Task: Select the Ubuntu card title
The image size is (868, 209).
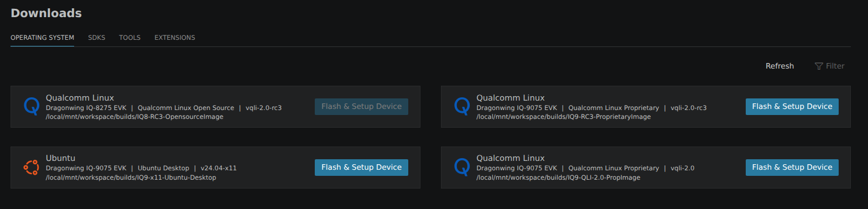Action: click(x=60, y=158)
